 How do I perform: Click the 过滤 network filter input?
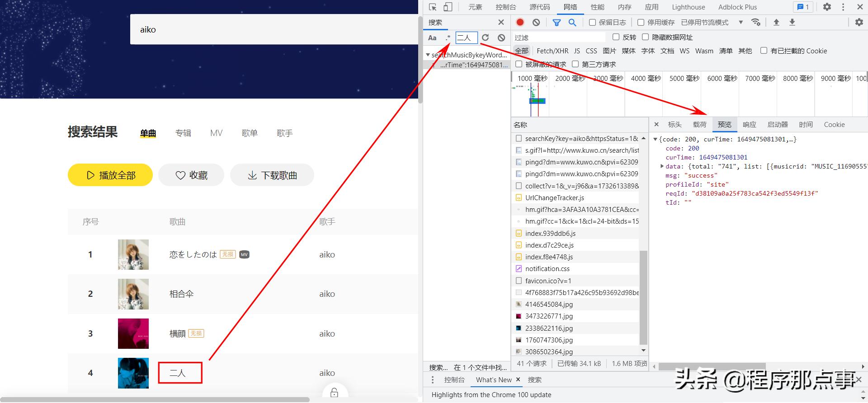click(x=559, y=37)
